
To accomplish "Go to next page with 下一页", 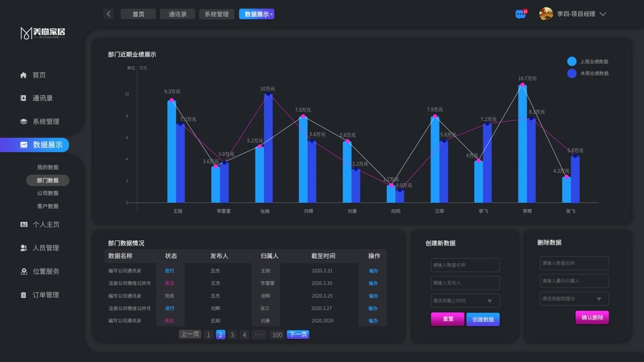I will [x=298, y=334].
